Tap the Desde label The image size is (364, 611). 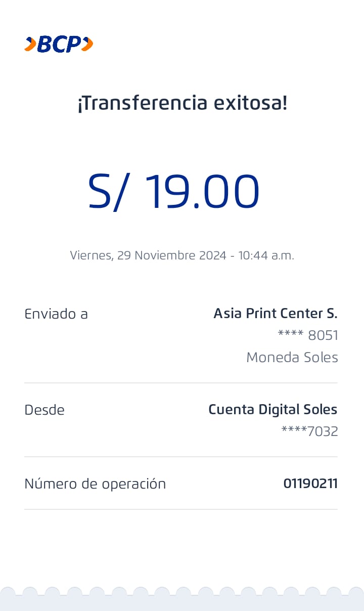click(x=44, y=410)
